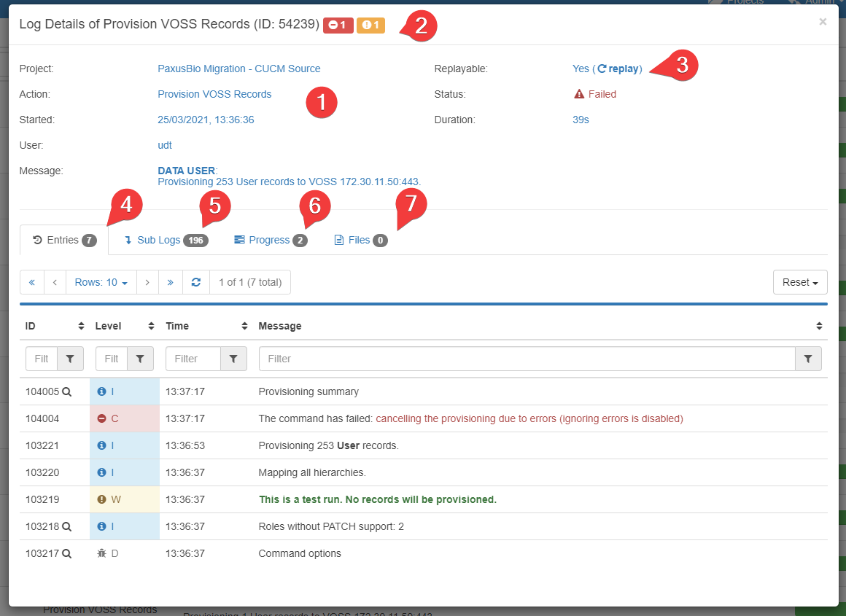This screenshot has height=616, width=846.
Task: Click the filter funnel for Message column
Action: coord(808,359)
